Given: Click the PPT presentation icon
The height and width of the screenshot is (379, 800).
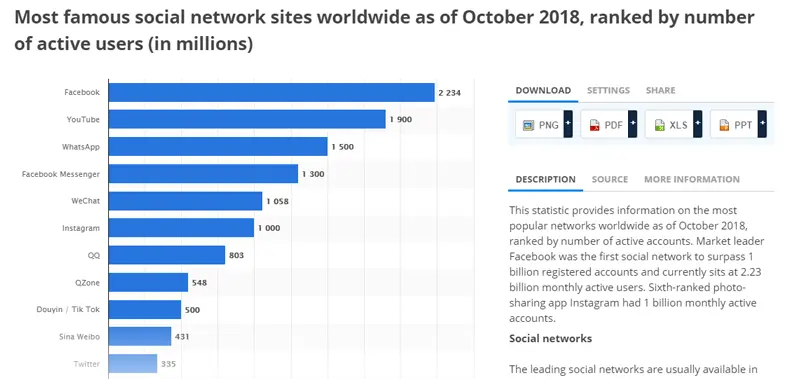Looking at the screenshot, I should click(x=724, y=125).
